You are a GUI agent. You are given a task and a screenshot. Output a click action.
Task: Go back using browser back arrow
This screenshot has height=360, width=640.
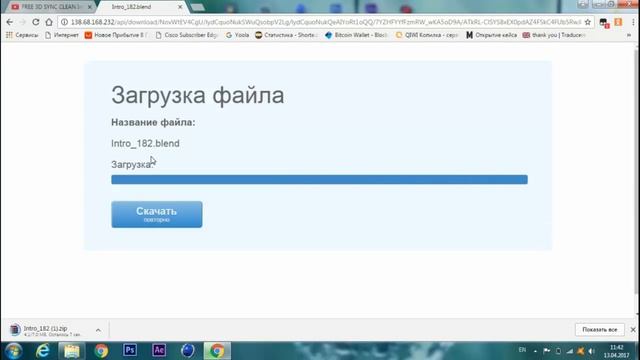point(10,22)
